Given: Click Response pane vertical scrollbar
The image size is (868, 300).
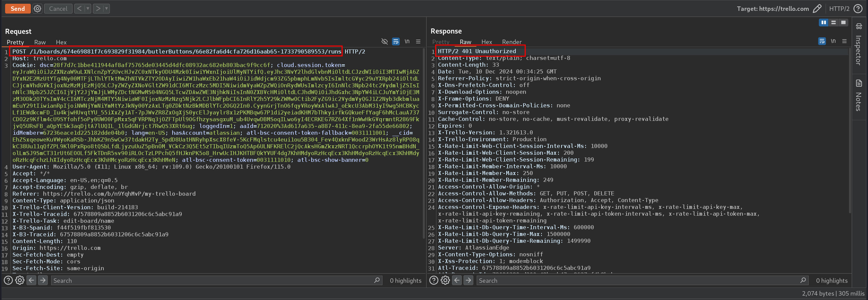Looking at the screenshot, I should click(850, 131).
